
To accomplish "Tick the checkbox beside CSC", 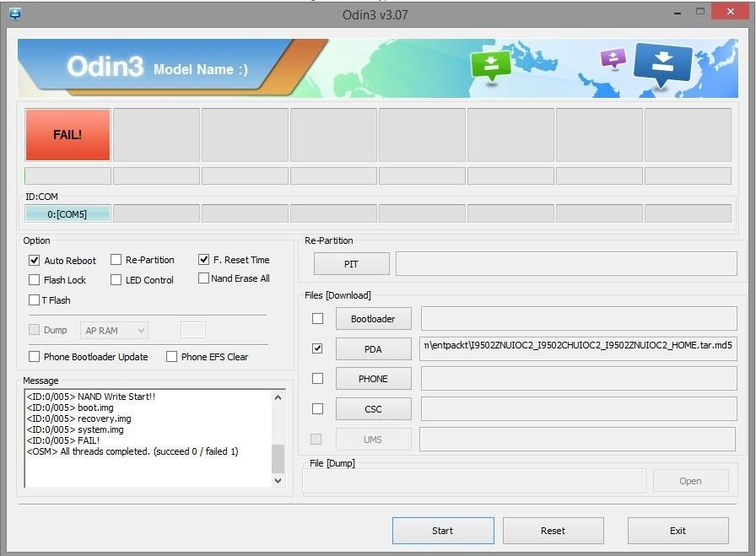I will click(317, 409).
